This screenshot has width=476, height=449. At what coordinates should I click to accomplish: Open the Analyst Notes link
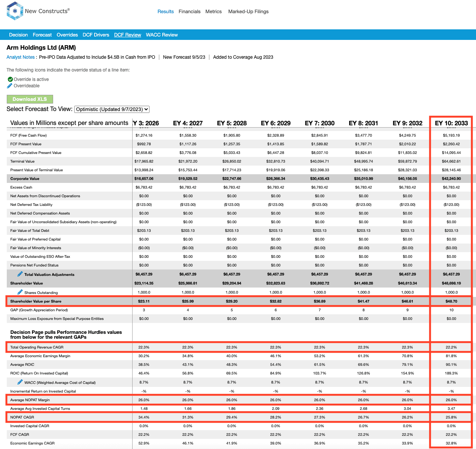[21, 57]
